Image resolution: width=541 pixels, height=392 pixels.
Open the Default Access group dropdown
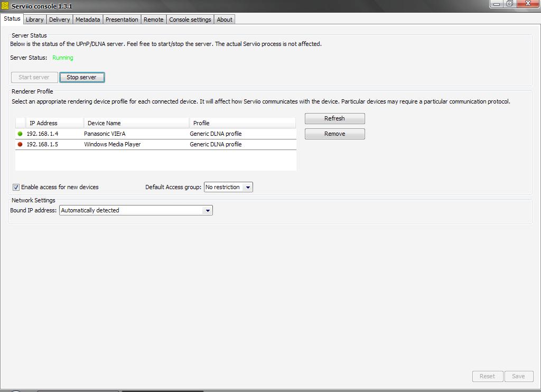tap(248, 187)
